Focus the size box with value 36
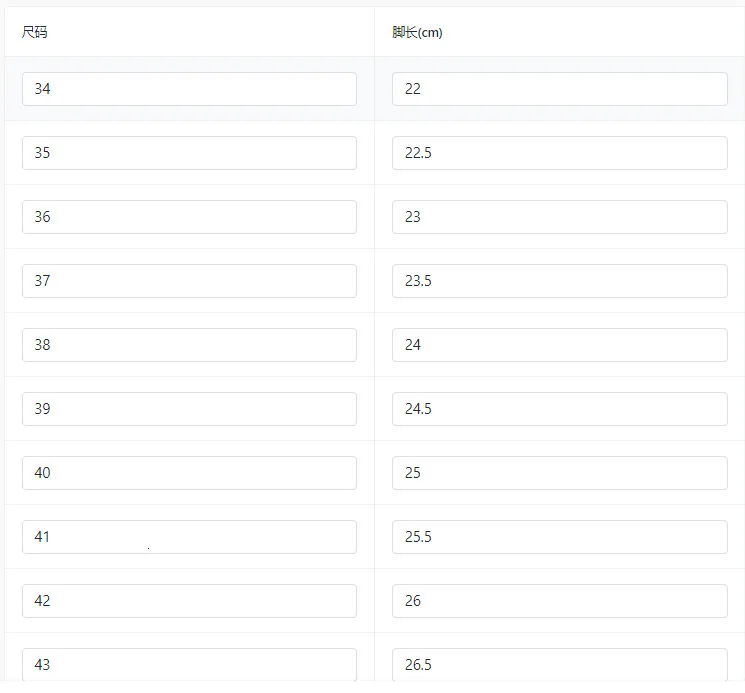745x693 pixels. coord(189,217)
